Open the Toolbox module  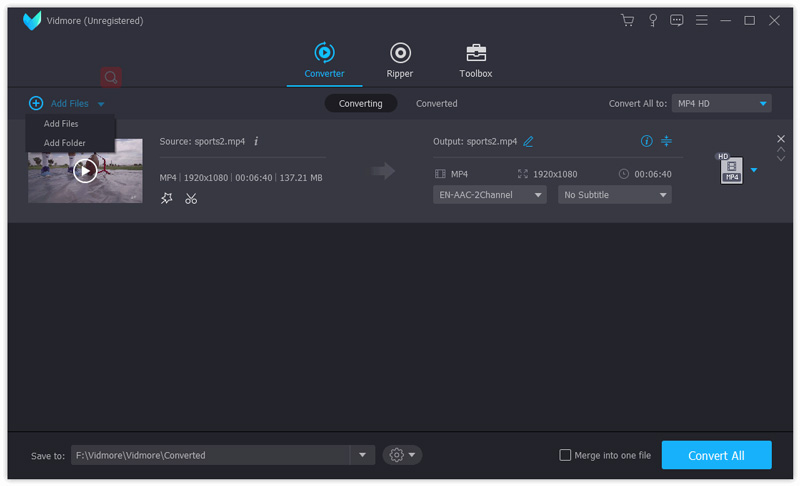click(x=475, y=60)
